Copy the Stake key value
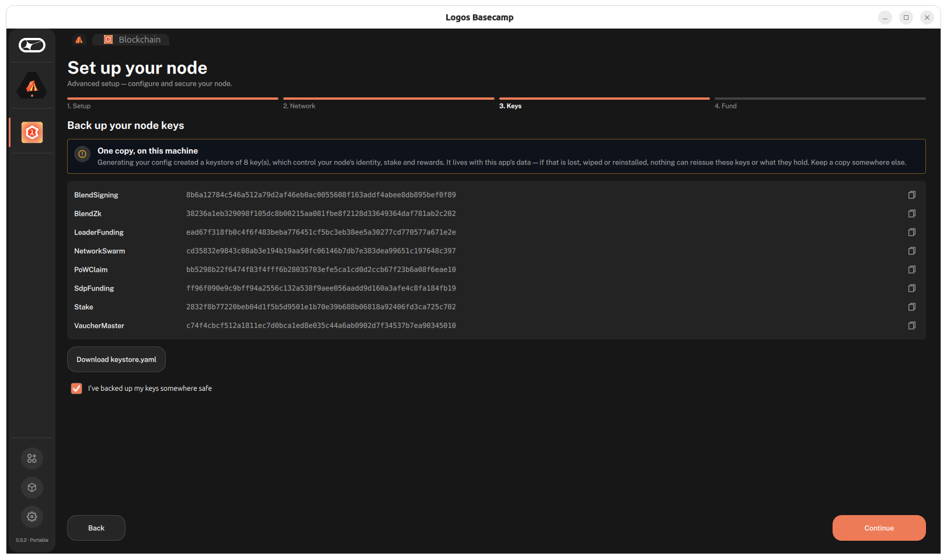 tap(911, 307)
